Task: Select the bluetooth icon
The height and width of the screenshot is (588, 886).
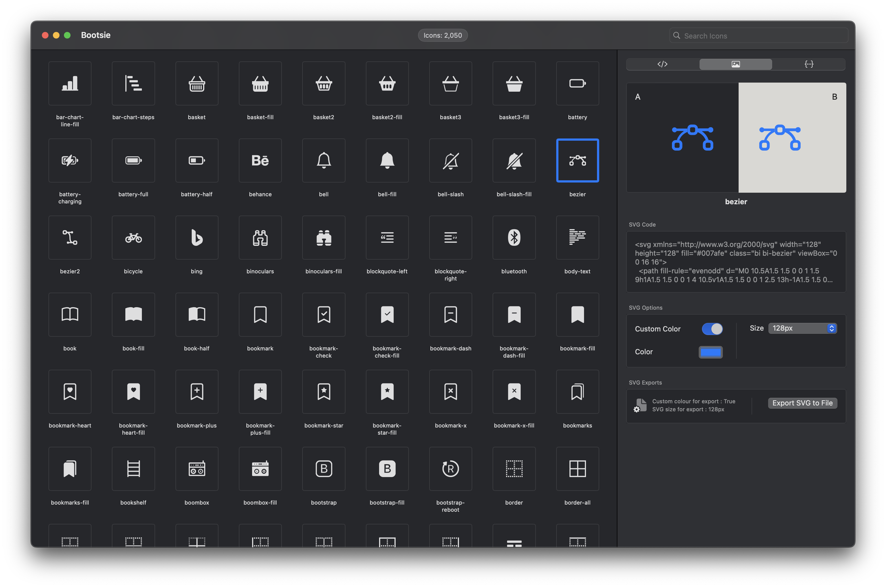Action: (x=514, y=237)
